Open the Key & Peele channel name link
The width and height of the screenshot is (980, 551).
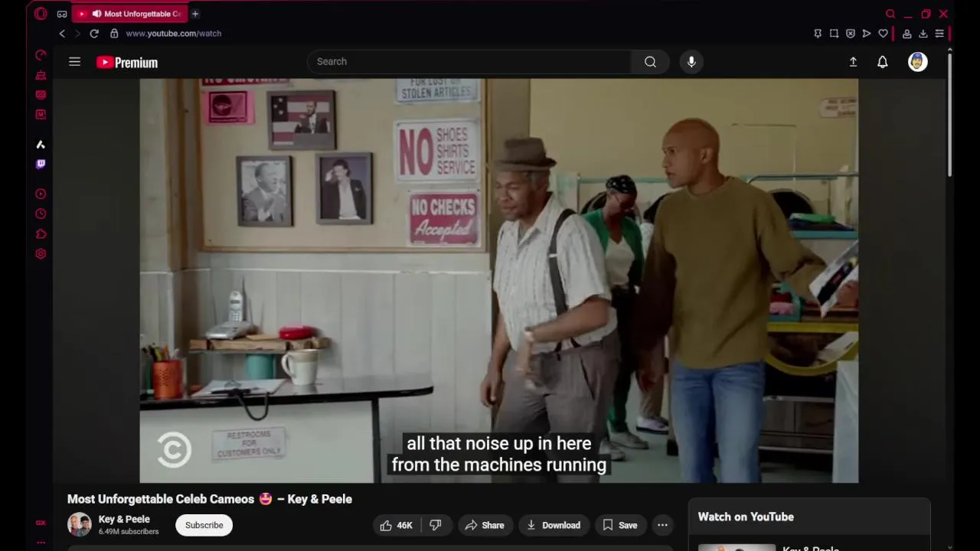124,519
